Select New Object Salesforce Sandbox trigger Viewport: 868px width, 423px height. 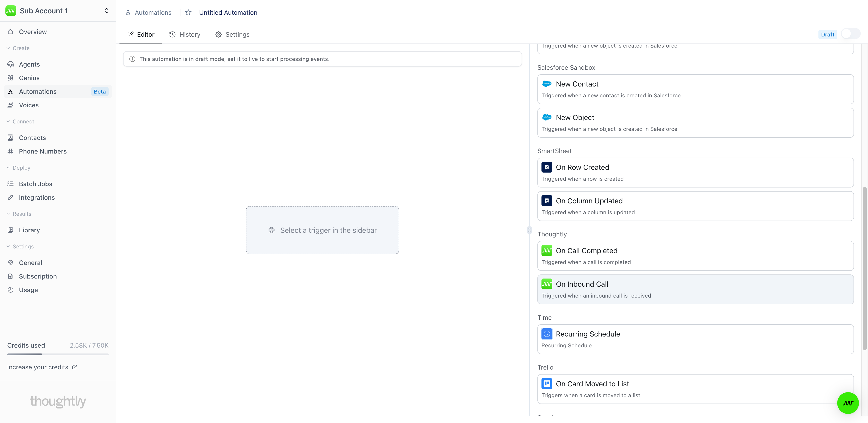696,123
